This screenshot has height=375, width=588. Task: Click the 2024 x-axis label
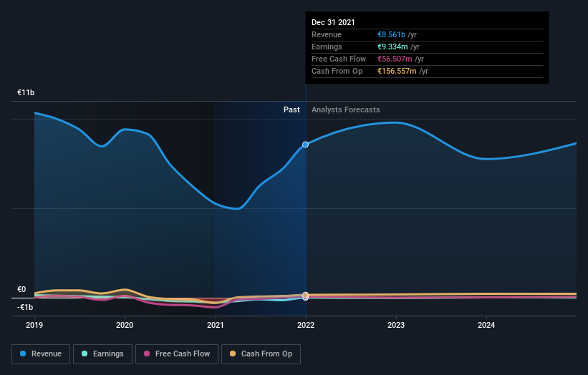coord(486,325)
